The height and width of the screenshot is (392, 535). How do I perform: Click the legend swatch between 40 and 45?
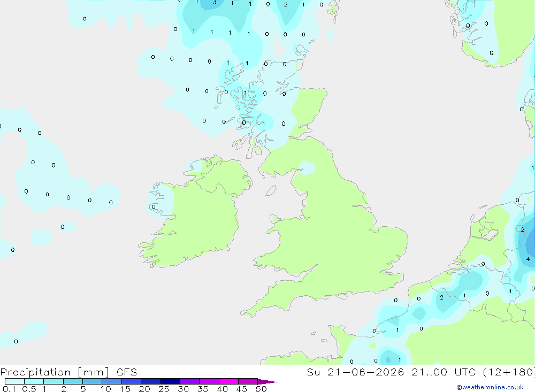pyautogui.click(x=228, y=381)
